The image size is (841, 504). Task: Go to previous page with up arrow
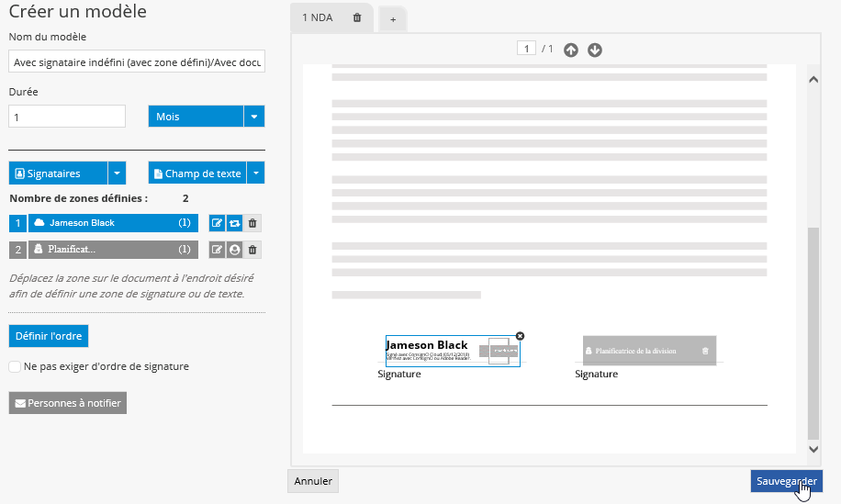(x=571, y=50)
